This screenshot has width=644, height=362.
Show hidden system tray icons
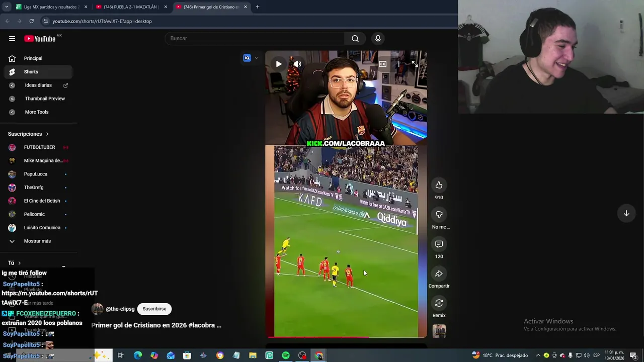pyautogui.click(x=538, y=355)
